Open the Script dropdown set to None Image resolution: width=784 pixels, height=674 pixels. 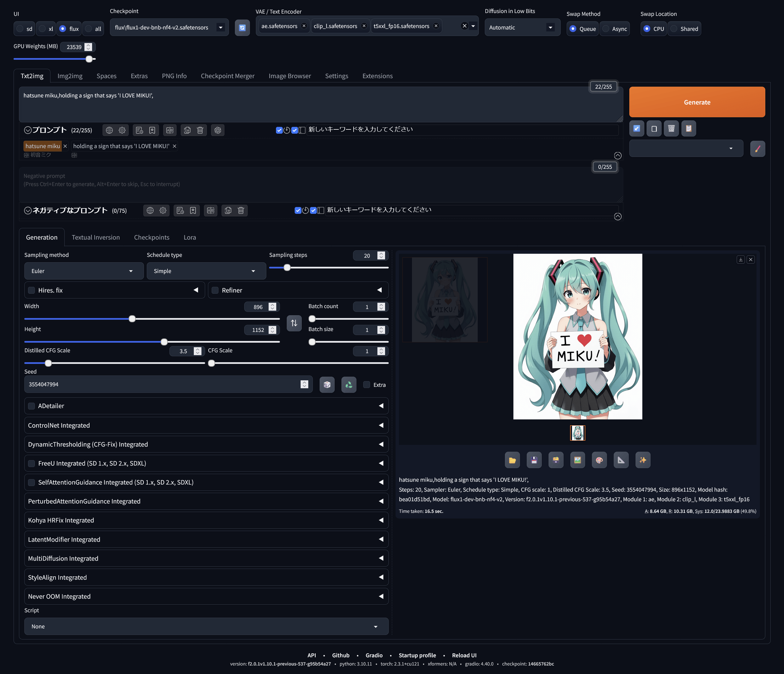(206, 626)
